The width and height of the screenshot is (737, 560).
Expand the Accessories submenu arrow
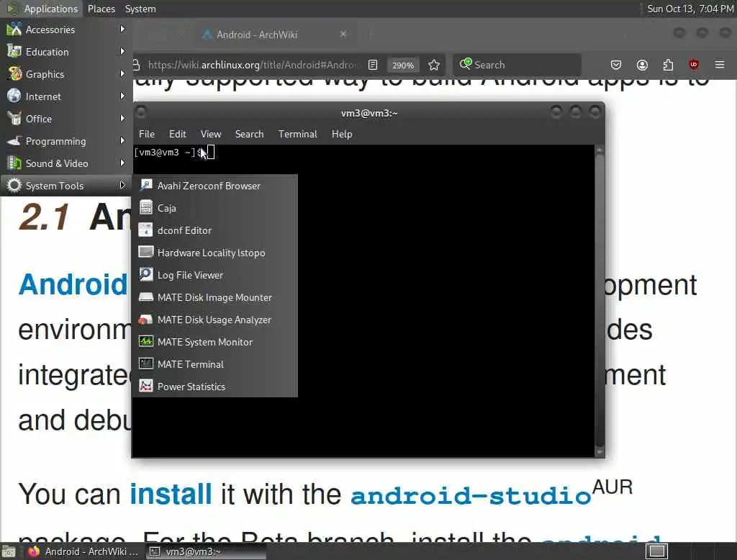[122, 30]
